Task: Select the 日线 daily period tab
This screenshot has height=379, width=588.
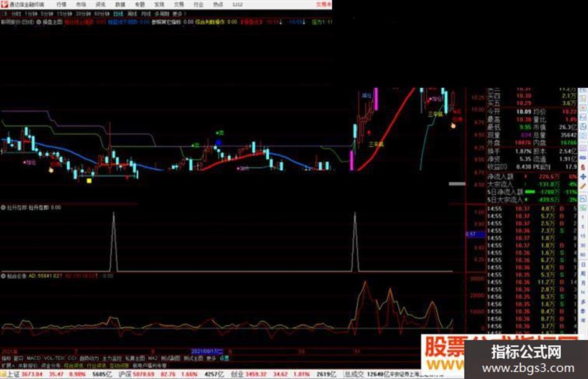Action: 118,14
